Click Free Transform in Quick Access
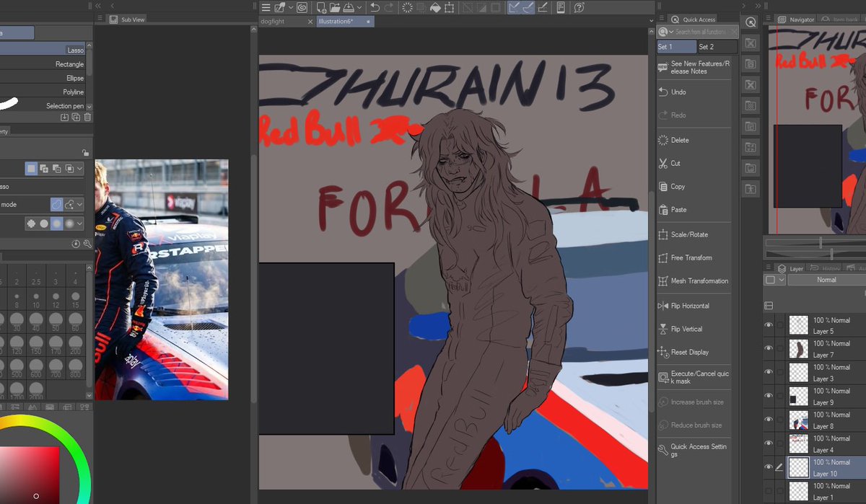Screen dimensions: 866x504 tap(694, 257)
